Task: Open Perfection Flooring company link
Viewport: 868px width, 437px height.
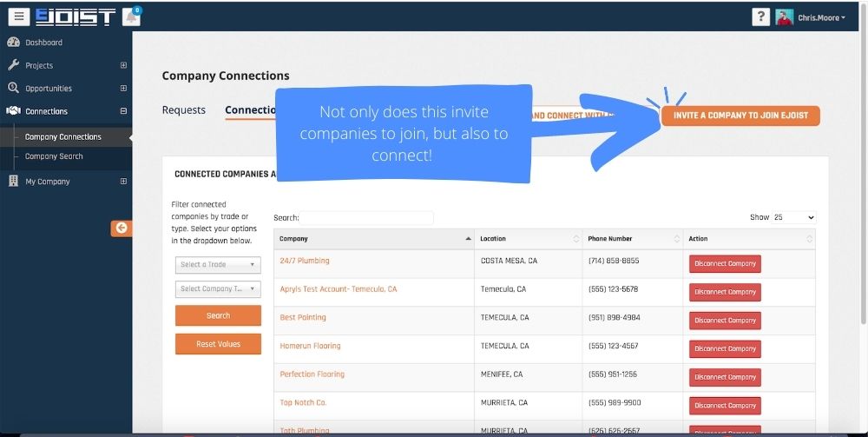Action: 312,374
